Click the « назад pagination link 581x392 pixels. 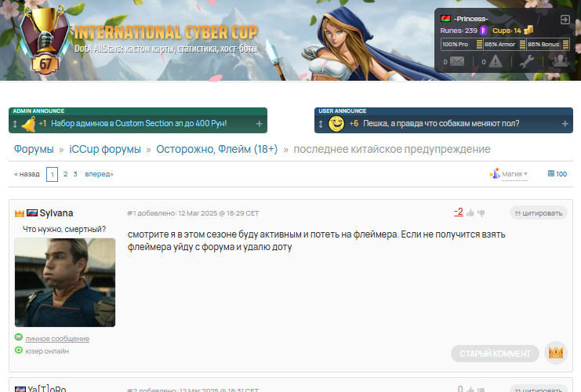click(x=27, y=174)
